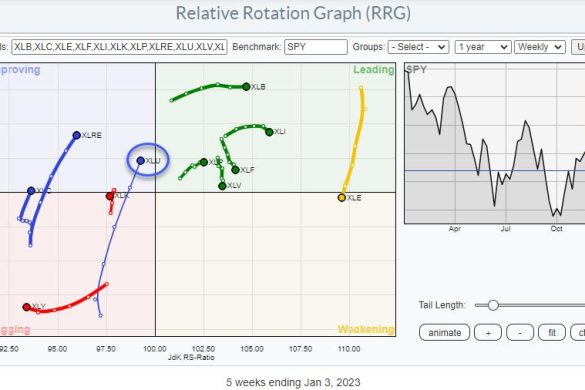Click the XLC blue marker
This screenshot has width=585, height=390.
[31, 191]
